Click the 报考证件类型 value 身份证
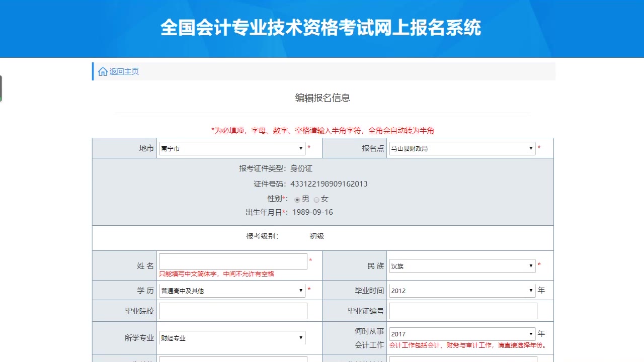The width and height of the screenshot is (644, 362). click(301, 168)
